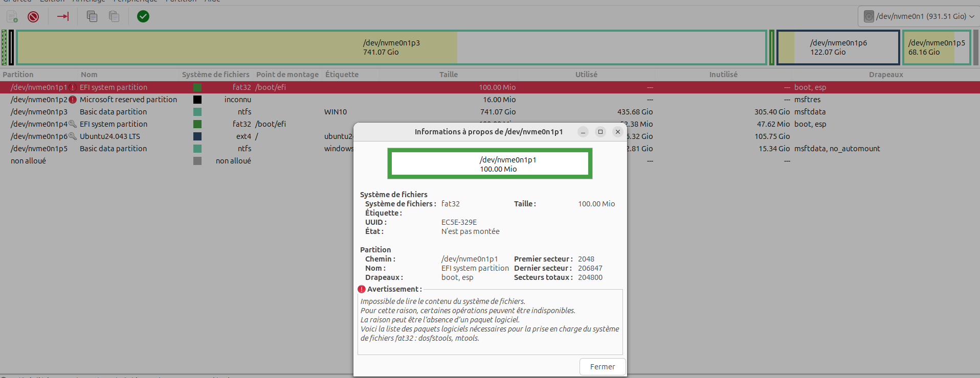Select the /dev/nvme0n1p2 partition row
Screen dimensions: 980x378
coord(490,100)
